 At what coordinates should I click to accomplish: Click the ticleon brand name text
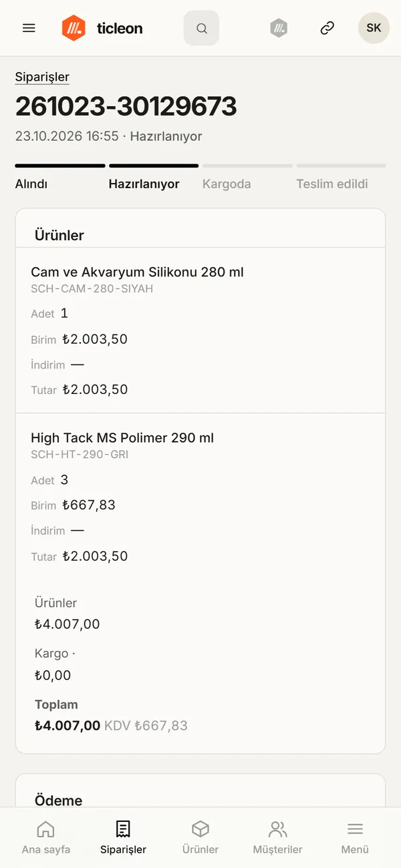coord(120,28)
